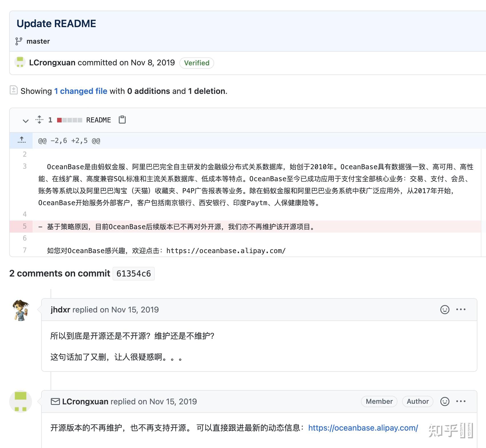
Task: Click diff line number 6
Action: (x=25, y=238)
